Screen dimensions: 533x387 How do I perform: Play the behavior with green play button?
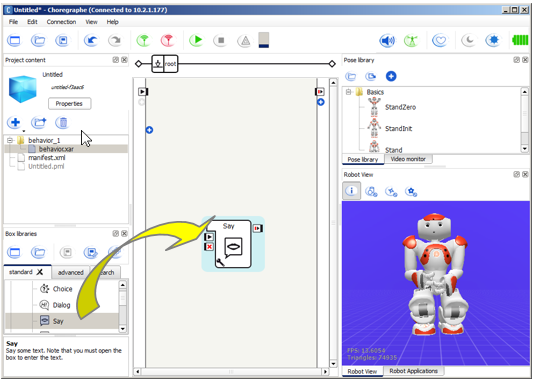coord(196,40)
